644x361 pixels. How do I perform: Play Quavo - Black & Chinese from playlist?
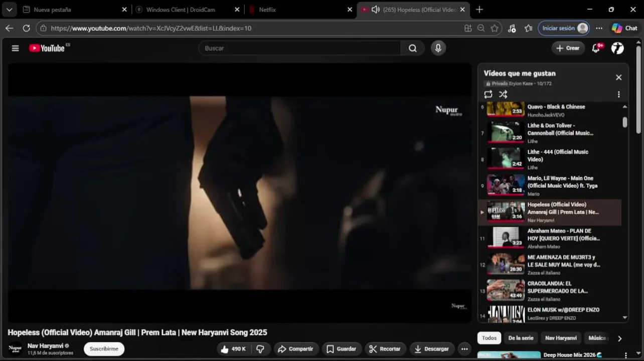(550, 109)
